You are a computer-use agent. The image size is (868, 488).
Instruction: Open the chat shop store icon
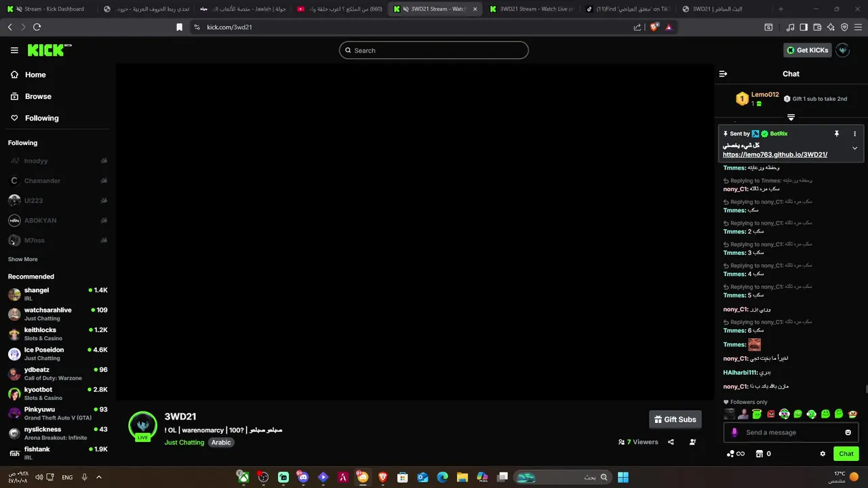click(x=759, y=454)
